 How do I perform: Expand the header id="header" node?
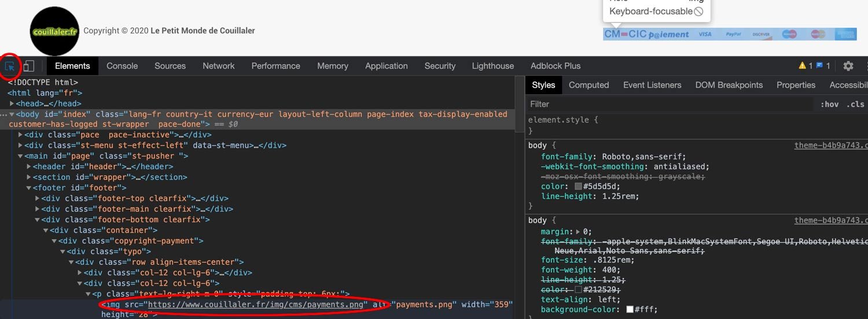click(x=29, y=167)
